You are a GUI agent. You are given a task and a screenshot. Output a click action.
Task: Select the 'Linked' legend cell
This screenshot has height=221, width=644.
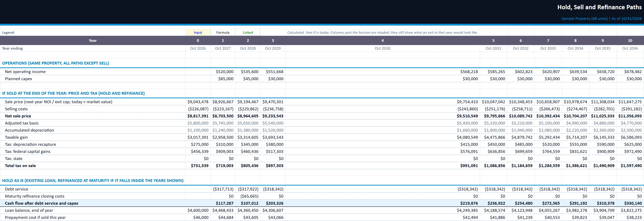(248, 32)
